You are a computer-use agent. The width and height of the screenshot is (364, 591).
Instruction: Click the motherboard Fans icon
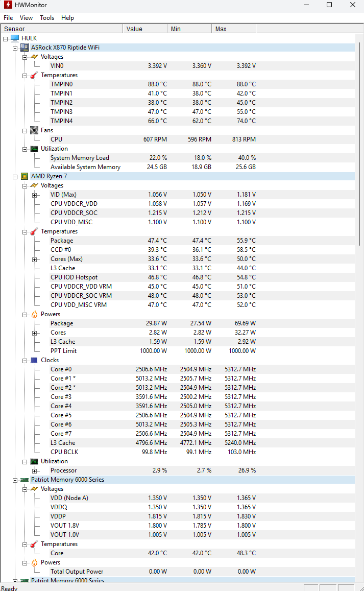[x=34, y=130]
